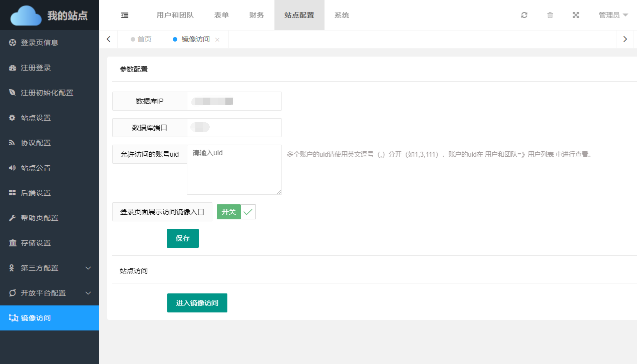637x364 pixels.
Task: Click the sidebar collapse menu icon
Action: 125,15
